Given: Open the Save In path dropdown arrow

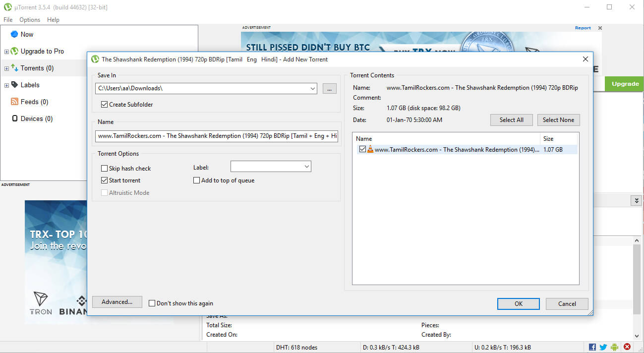Looking at the screenshot, I should [313, 89].
